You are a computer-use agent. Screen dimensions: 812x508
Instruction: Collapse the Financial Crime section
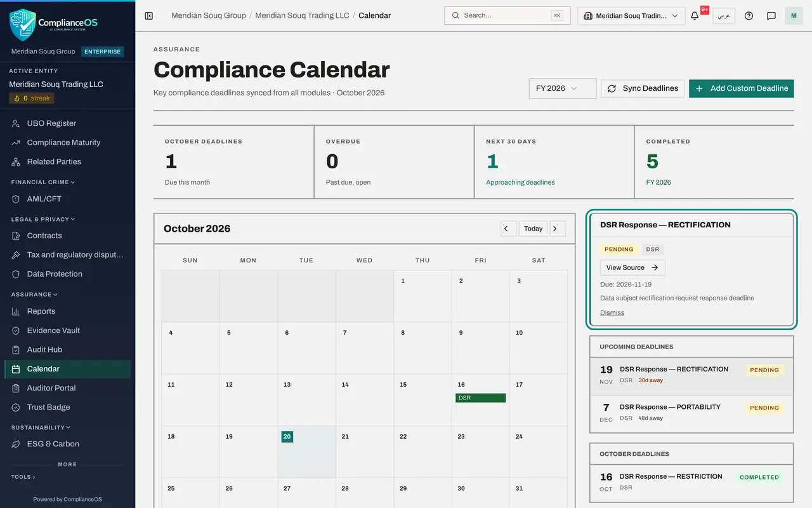pos(43,182)
